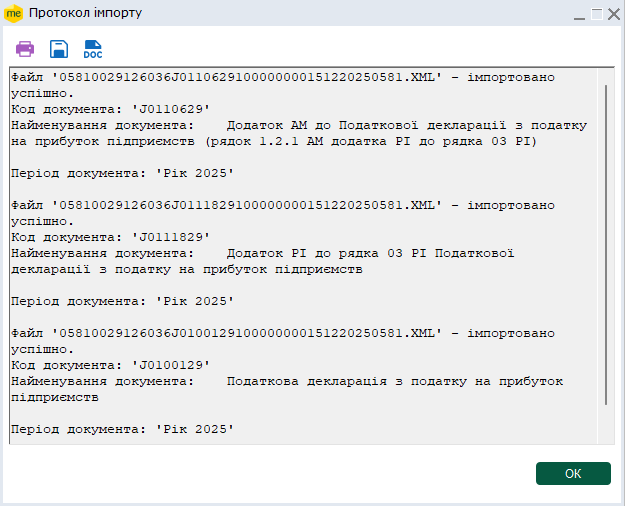Click the line Код документа: 'J0111829'
625x506 pixels.
click(110, 237)
